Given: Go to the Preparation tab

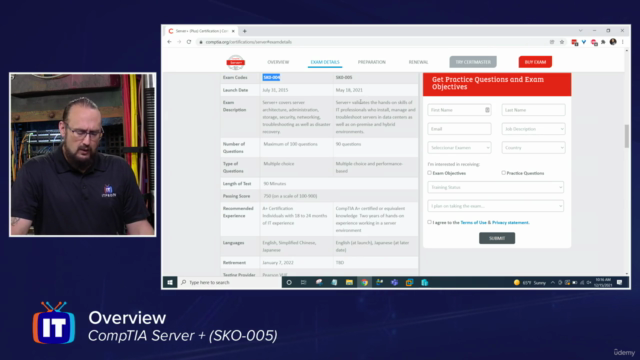Looking at the screenshot, I should pyautogui.click(x=371, y=62).
